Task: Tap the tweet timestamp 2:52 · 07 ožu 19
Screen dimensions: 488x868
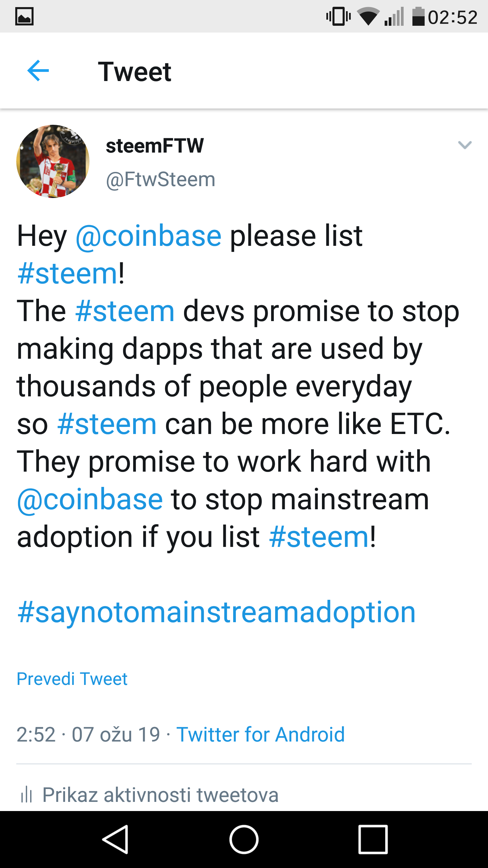Action: coord(88,734)
